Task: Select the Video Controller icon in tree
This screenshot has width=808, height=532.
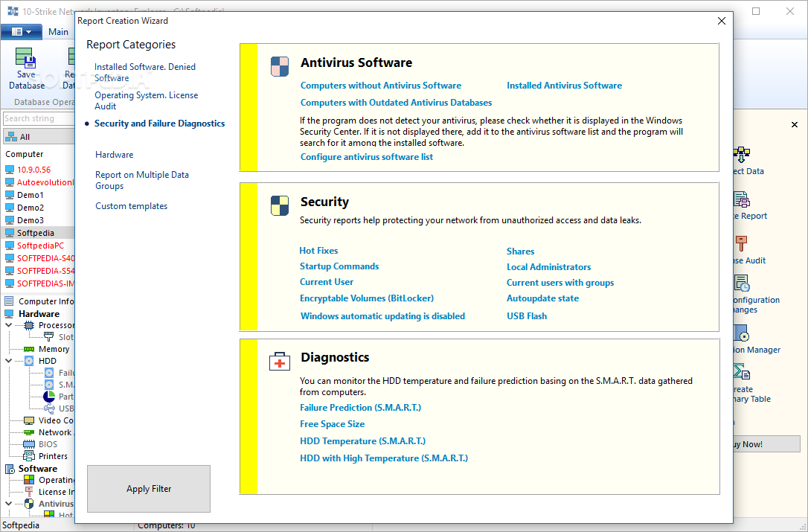Action: click(29, 420)
